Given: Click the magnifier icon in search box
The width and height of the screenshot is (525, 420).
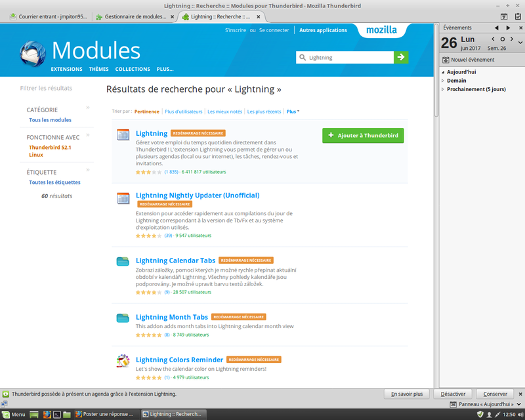Looking at the screenshot, I should click(x=303, y=57).
